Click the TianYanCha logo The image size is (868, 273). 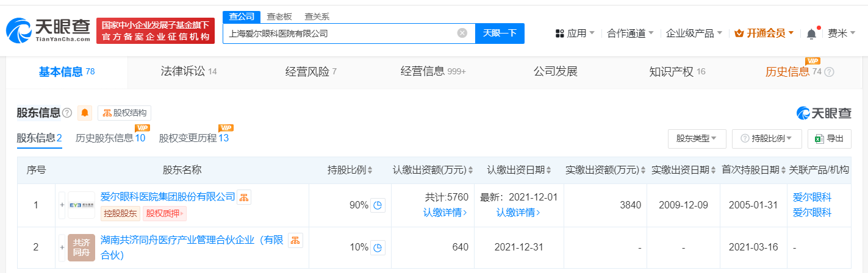[x=48, y=30]
